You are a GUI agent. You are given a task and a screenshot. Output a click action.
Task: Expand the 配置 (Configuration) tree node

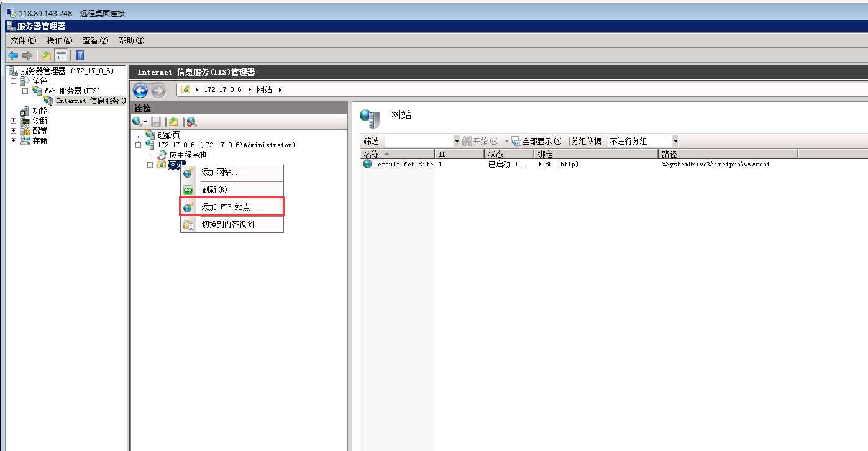[x=14, y=130]
